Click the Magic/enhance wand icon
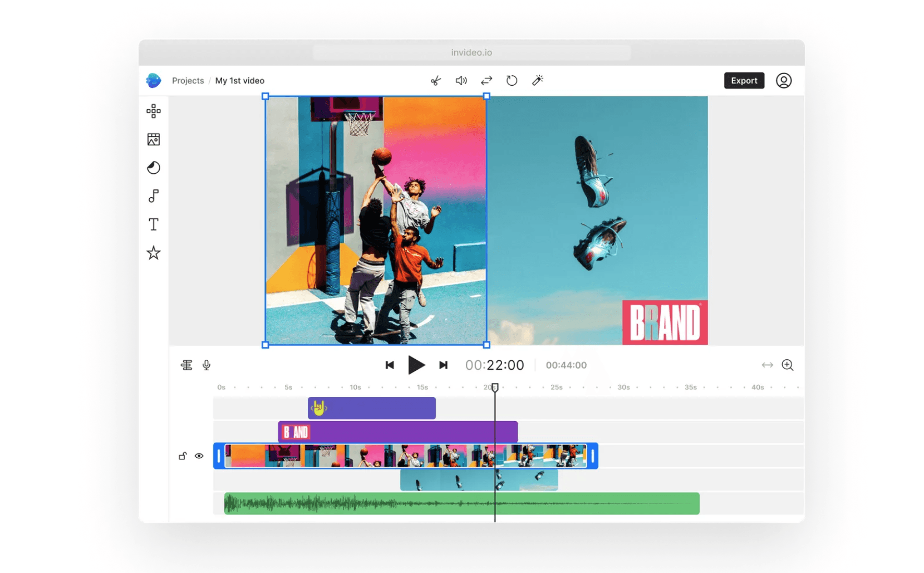 click(537, 80)
